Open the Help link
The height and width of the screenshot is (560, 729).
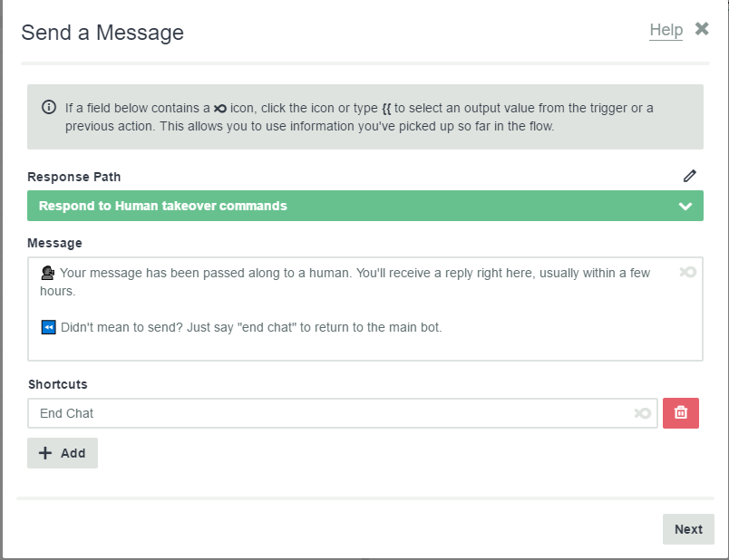(666, 30)
